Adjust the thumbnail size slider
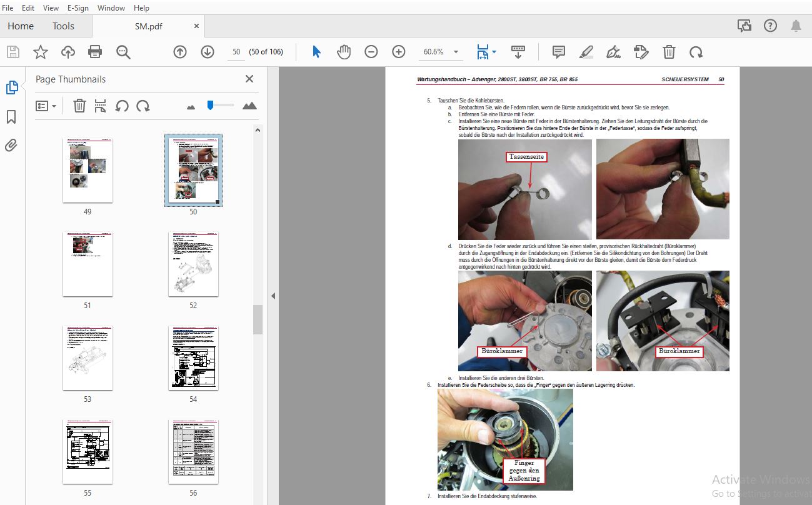The image size is (812, 505). tap(211, 105)
